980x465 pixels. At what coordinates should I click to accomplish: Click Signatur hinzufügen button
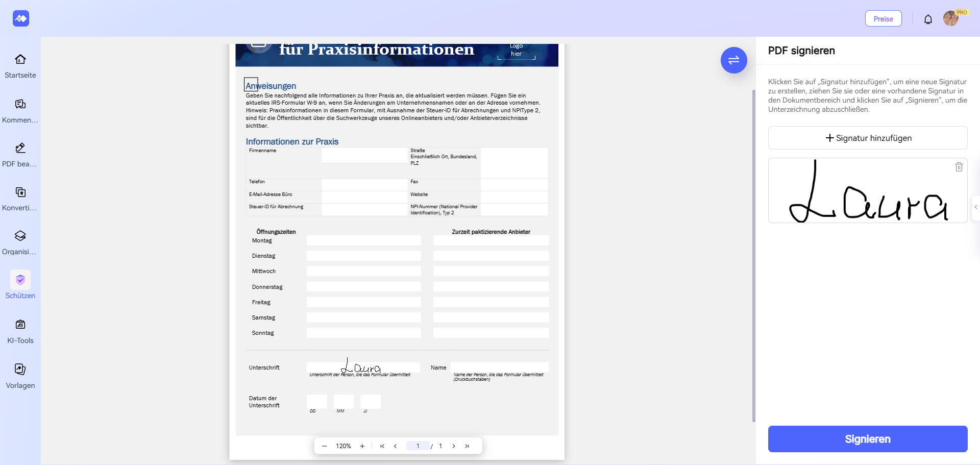[x=868, y=138]
